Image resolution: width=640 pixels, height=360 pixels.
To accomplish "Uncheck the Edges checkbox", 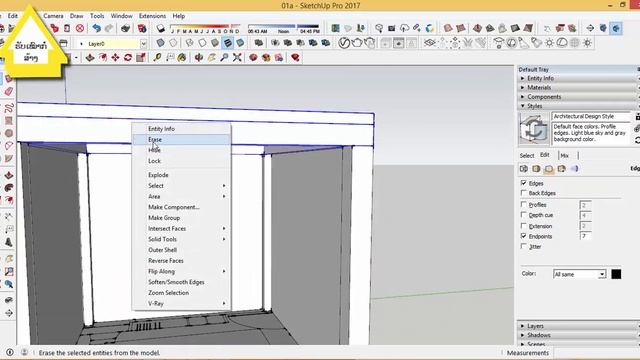I will click(x=524, y=183).
